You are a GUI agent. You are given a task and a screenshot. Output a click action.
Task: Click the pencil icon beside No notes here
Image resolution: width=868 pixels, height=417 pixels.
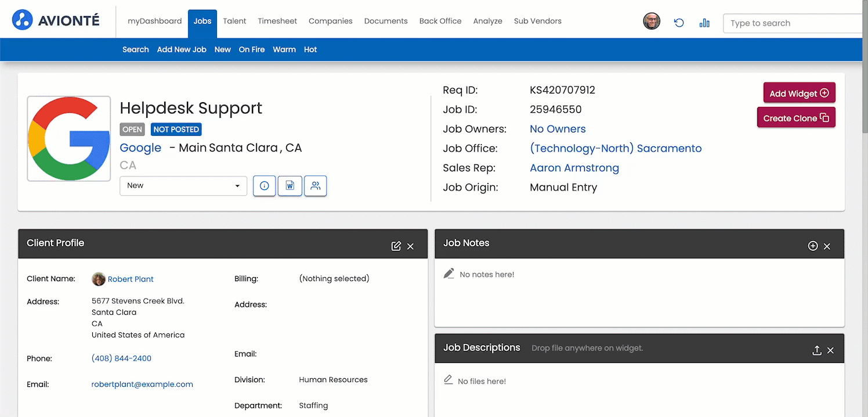click(x=449, y=274)
